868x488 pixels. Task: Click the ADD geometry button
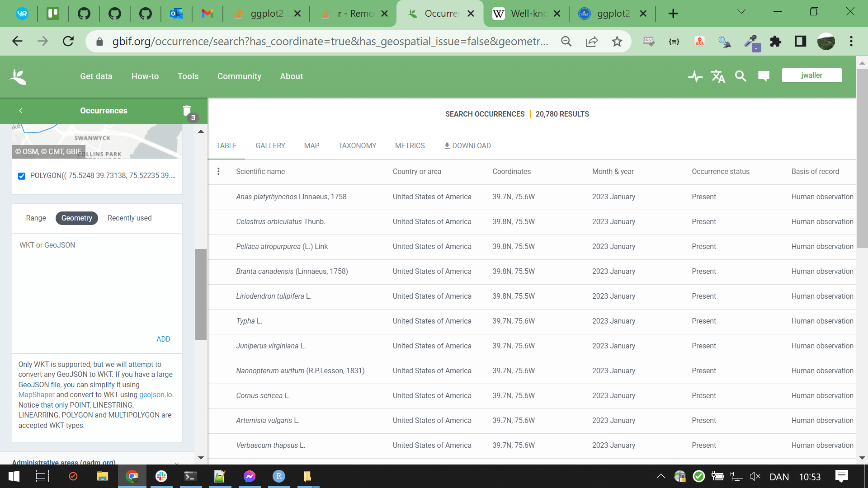[x=163, y=339]
